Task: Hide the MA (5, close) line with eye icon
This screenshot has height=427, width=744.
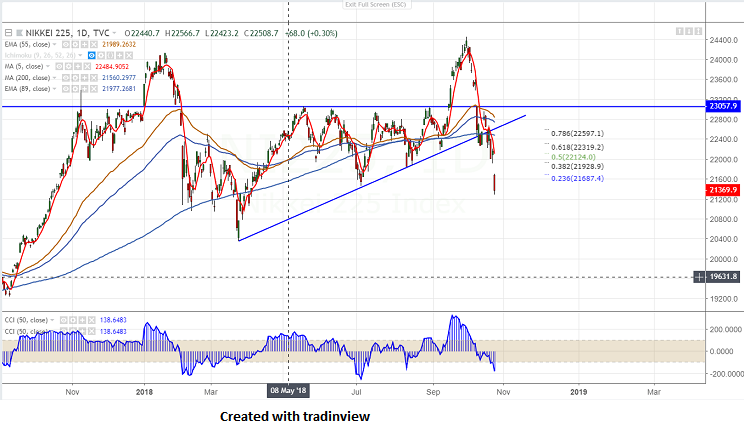Action: tap(59, 66)
